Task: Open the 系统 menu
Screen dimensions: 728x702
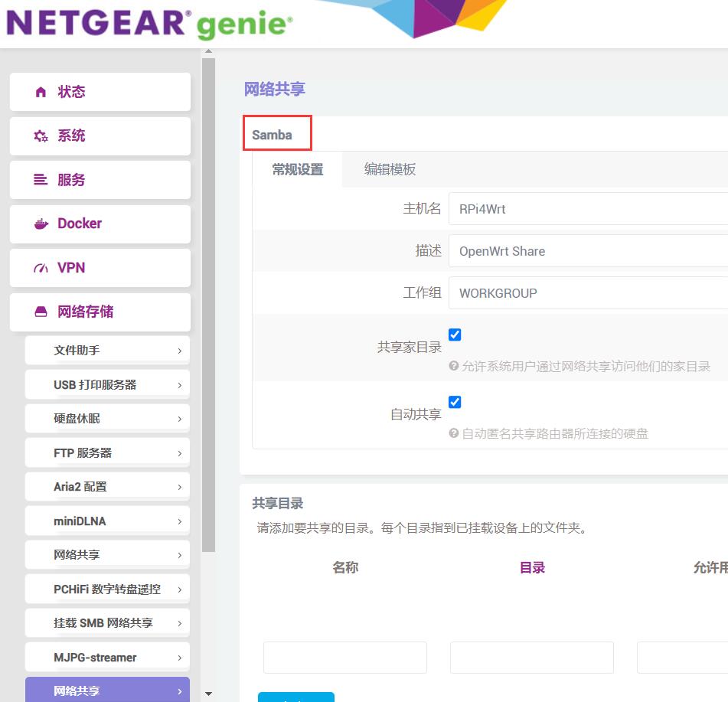Action: (x=100, y=136)
